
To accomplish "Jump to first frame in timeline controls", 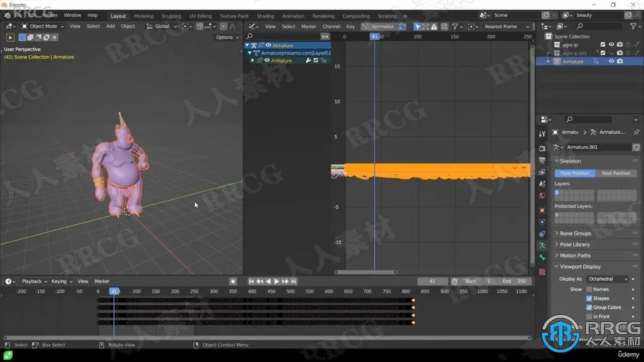I will (x=252, y=282).
